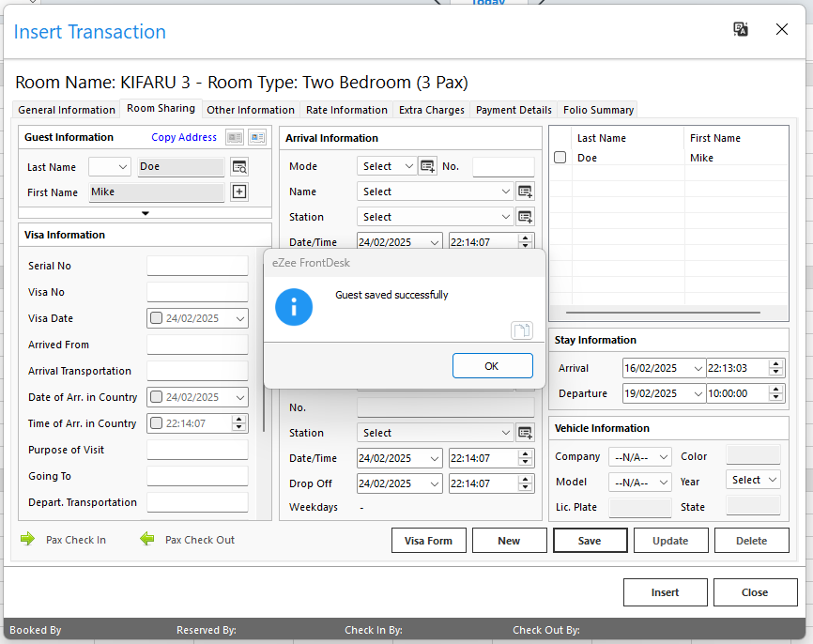Image resolution: width=813 pixels, height=644 pixels.
Task: Click the Pax Check In green arrow
Action: point(27,540)
